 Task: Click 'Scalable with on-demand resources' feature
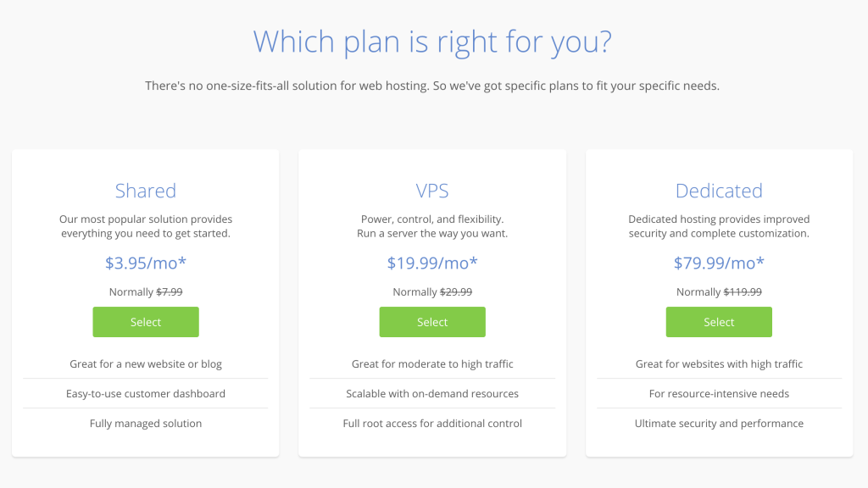(432, 394)
